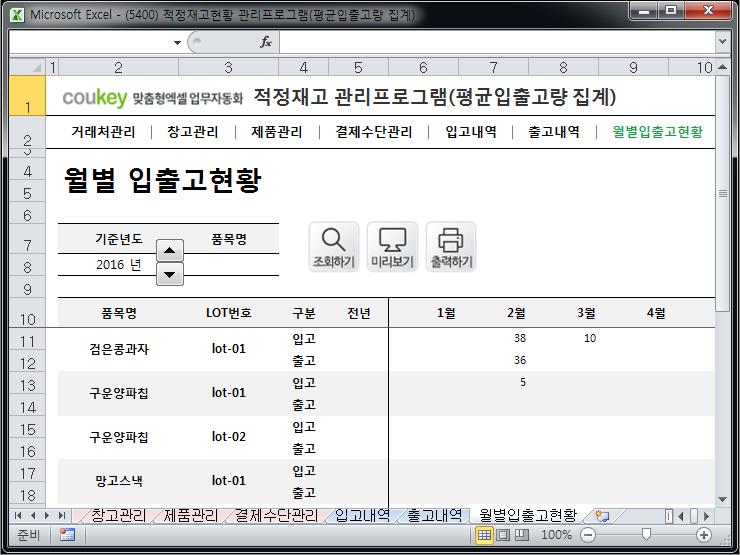Screen dimensions: 740x555
Task: Click the 조회하기 search button
Action: (x=334, y=247)
